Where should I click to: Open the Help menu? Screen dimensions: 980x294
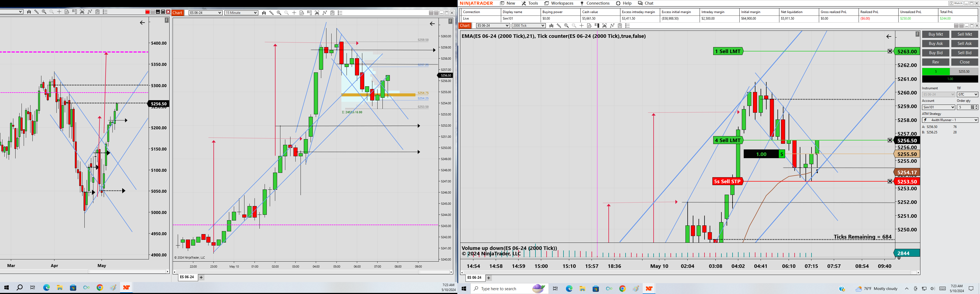[x=624, y=3]
